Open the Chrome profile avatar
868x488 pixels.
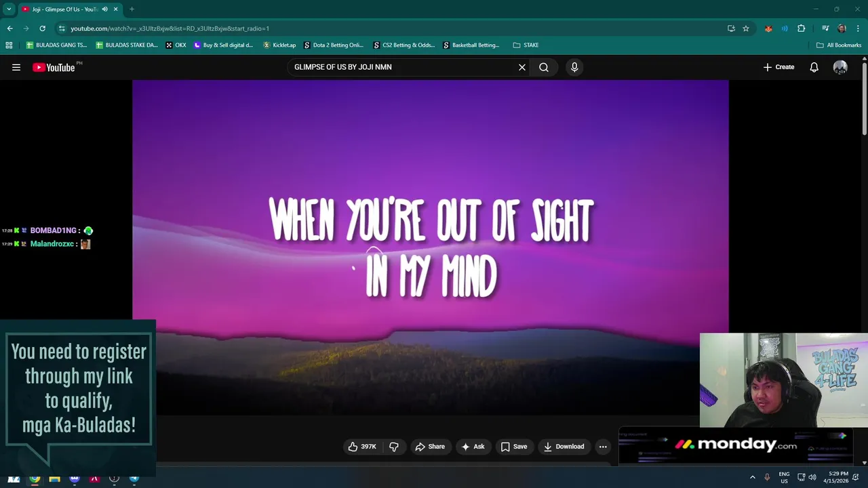pyautogui.click(x=842, y=28)
